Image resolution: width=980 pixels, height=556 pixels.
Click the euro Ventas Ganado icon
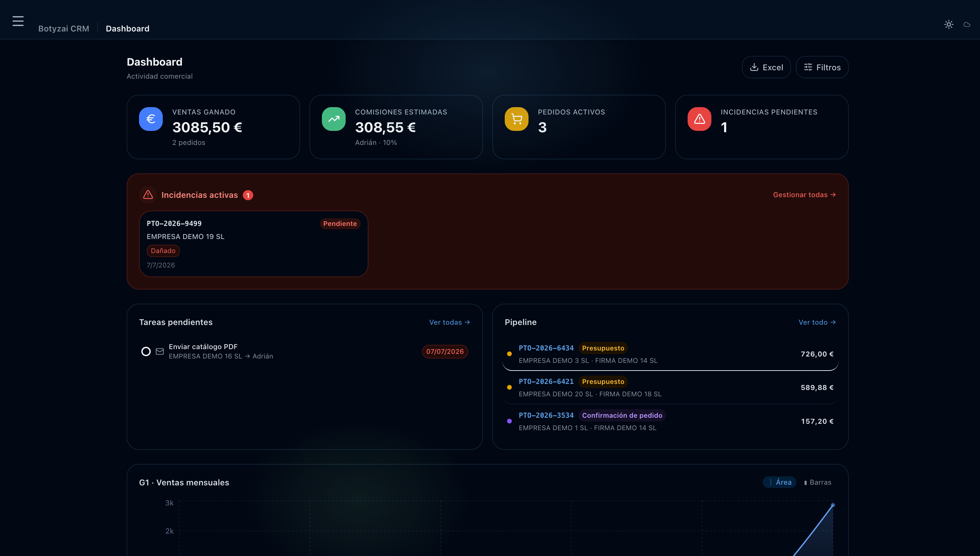(x=151, y=119)
